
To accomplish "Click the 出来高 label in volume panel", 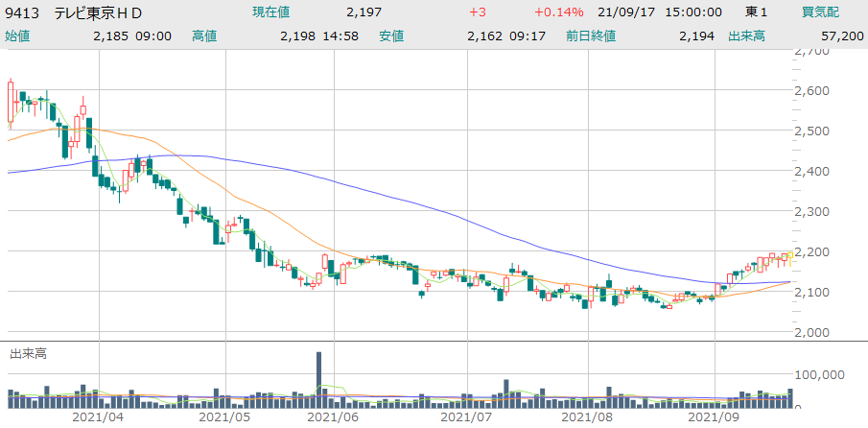I will (x=27, y=354).
